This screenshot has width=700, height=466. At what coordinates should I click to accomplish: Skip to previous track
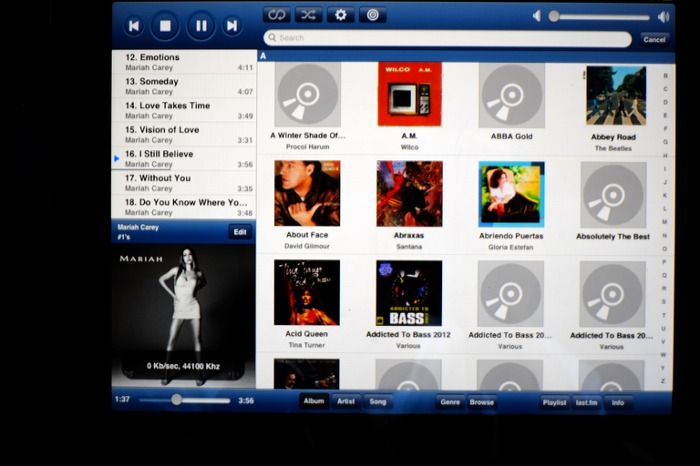(x=133, y=26)
